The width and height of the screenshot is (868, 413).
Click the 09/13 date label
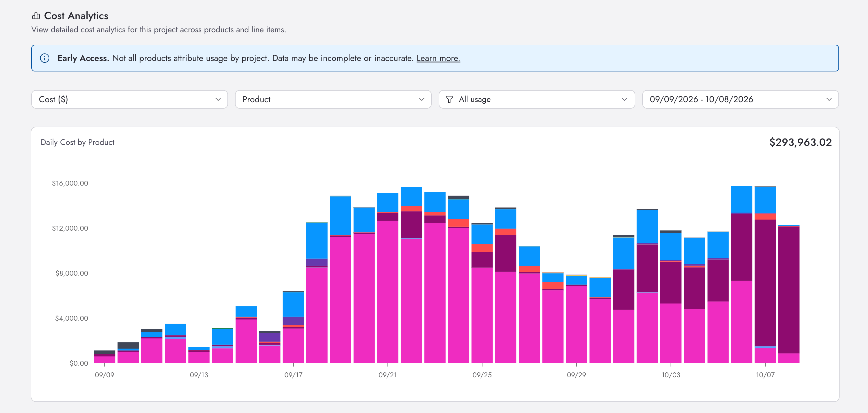(x=199, y=375)
